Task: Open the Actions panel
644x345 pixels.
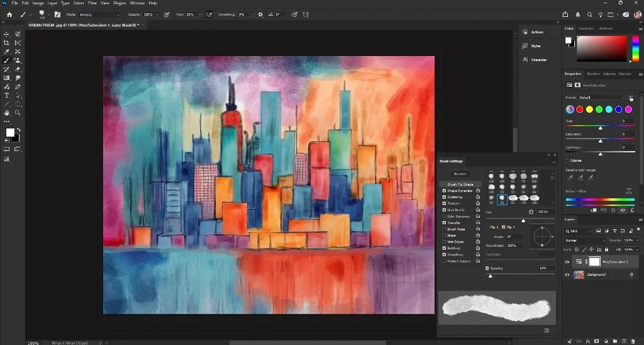Action: click(533, 32)
